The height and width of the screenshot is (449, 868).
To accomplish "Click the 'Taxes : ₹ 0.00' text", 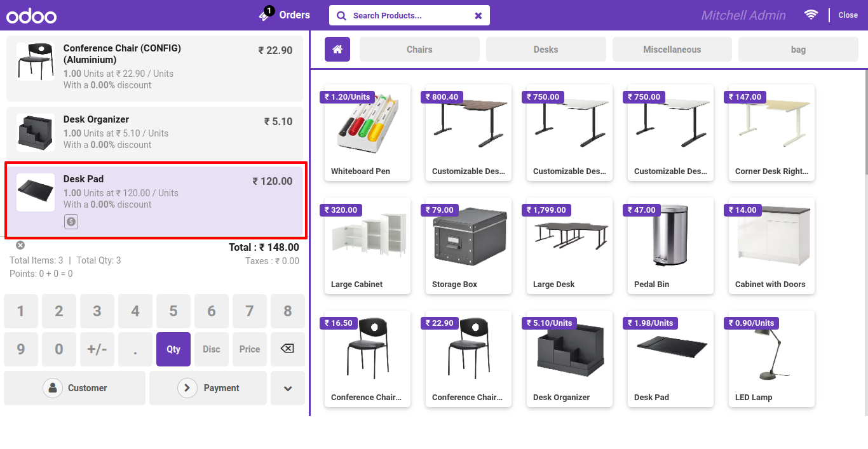I will [272, 261].
